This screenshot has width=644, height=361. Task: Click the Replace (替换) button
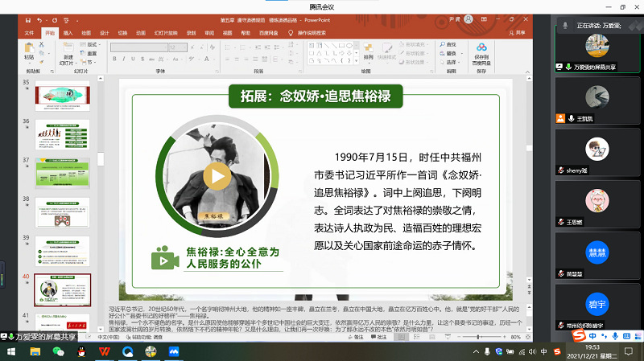coord(448,52)
